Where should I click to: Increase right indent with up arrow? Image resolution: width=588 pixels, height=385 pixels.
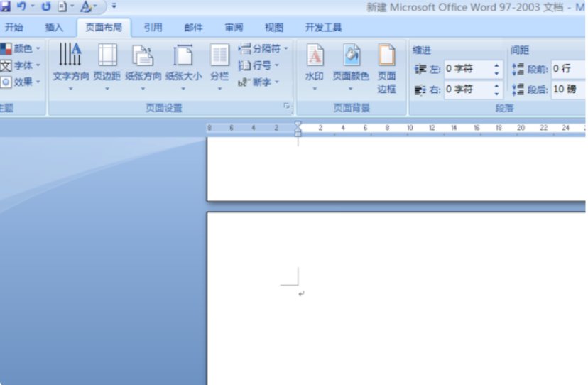[496, 86]
